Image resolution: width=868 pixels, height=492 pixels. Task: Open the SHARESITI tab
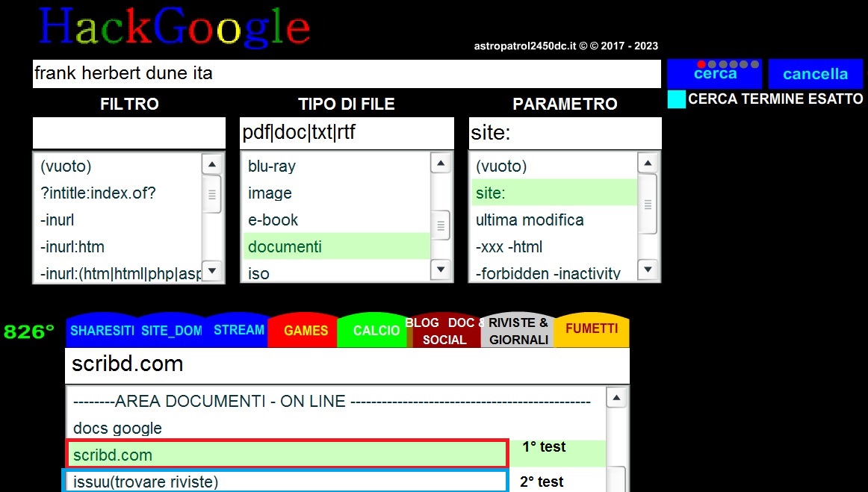[x=102, y=331]
